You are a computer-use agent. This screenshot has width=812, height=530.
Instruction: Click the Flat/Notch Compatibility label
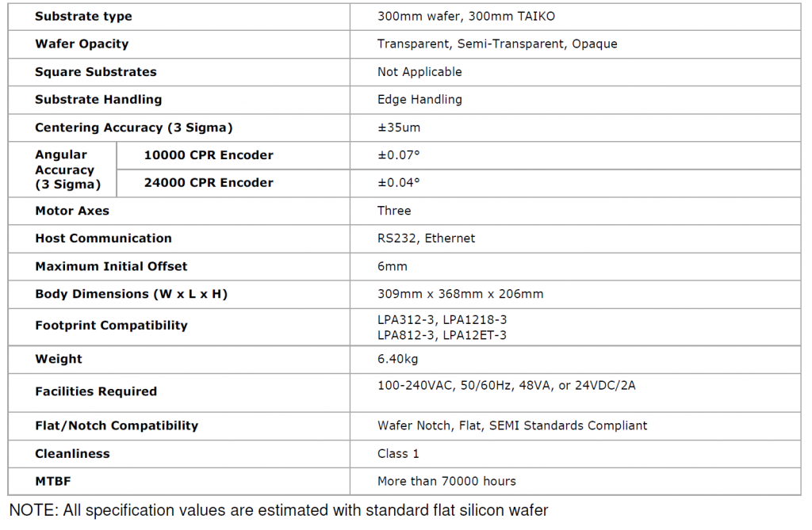[117, 426]
